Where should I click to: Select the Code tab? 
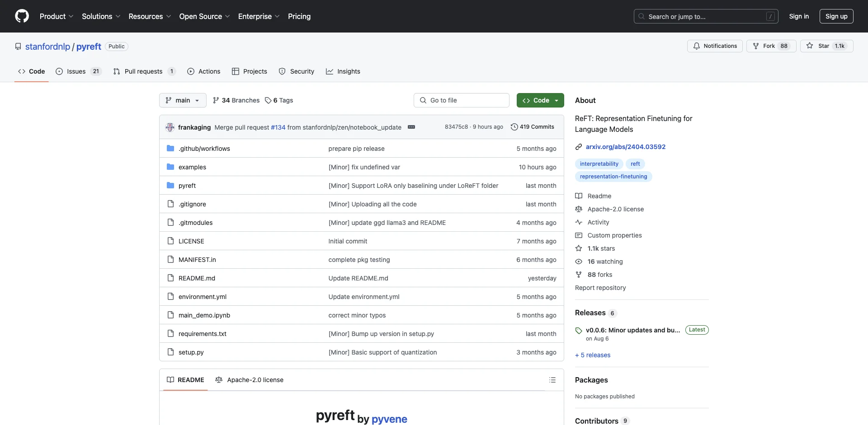coord(32,71)
